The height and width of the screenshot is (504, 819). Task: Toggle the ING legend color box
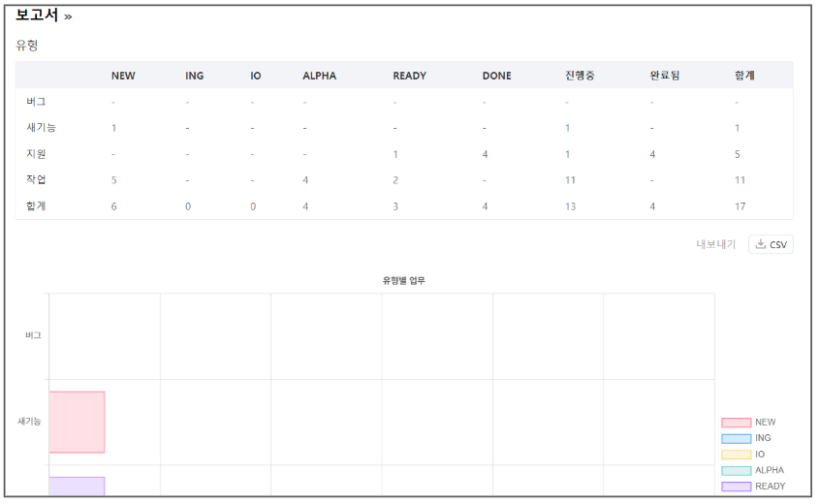pos(736,438)
